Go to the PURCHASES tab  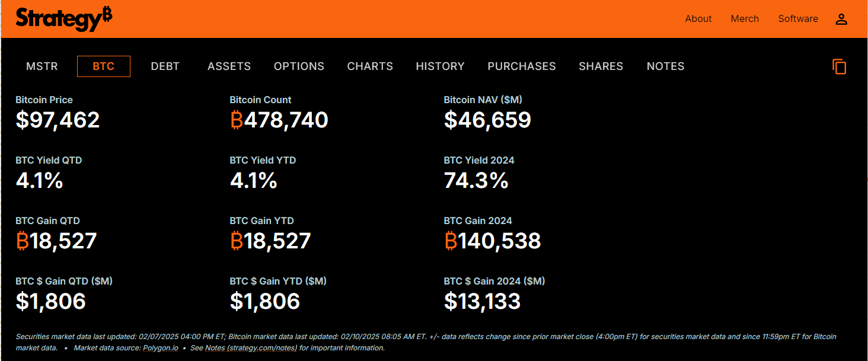(x=522, y=66)
